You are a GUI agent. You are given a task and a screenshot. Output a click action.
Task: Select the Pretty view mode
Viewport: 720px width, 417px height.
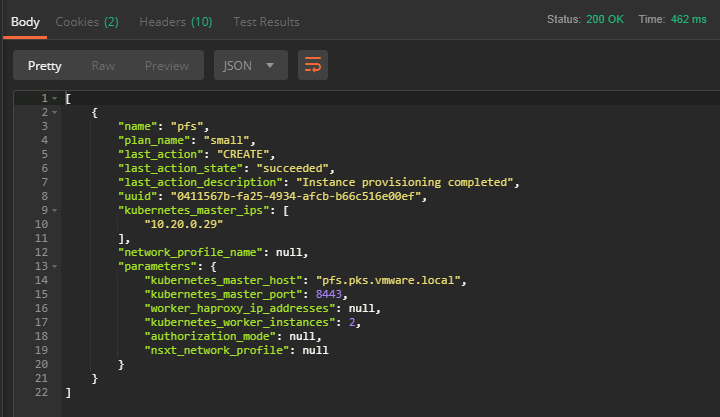pos(44,66)
